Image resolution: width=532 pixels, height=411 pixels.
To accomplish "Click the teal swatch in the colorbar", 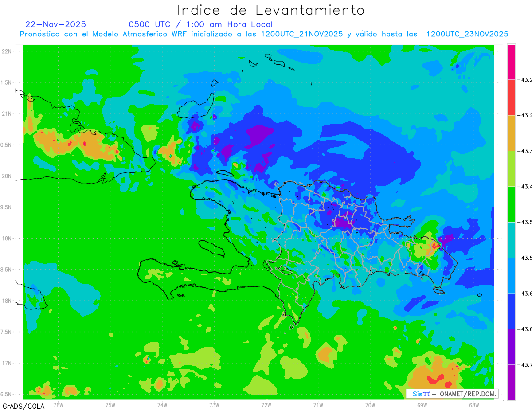I will pos(511,240).
